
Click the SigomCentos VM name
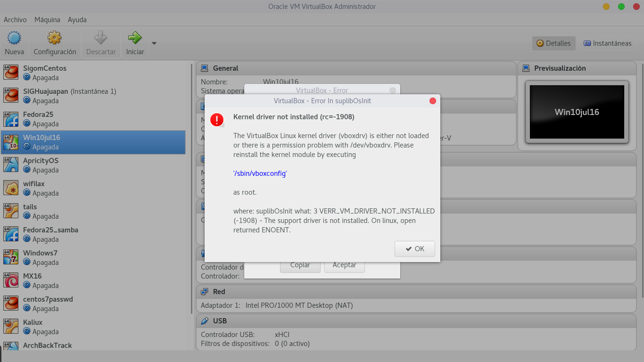click(x=45, y=68)
